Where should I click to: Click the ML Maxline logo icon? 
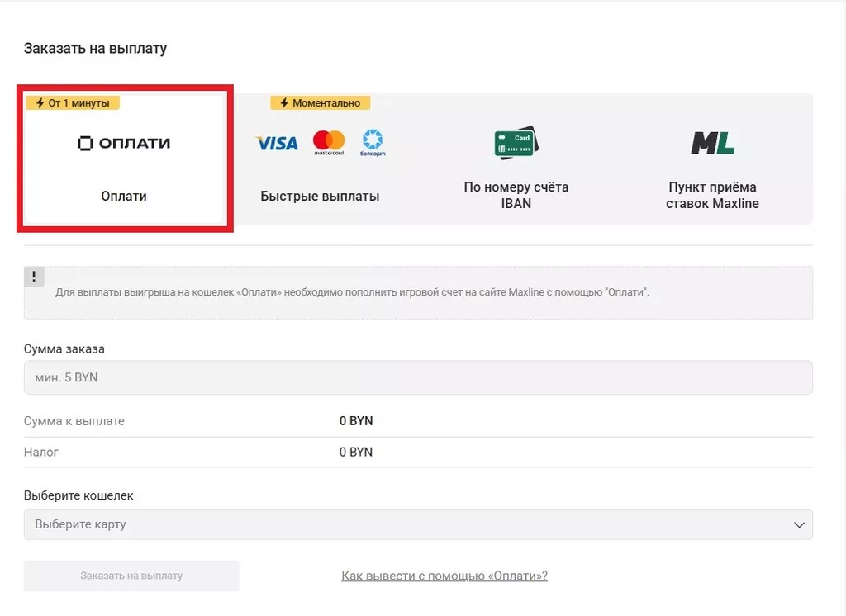(711, 142)
